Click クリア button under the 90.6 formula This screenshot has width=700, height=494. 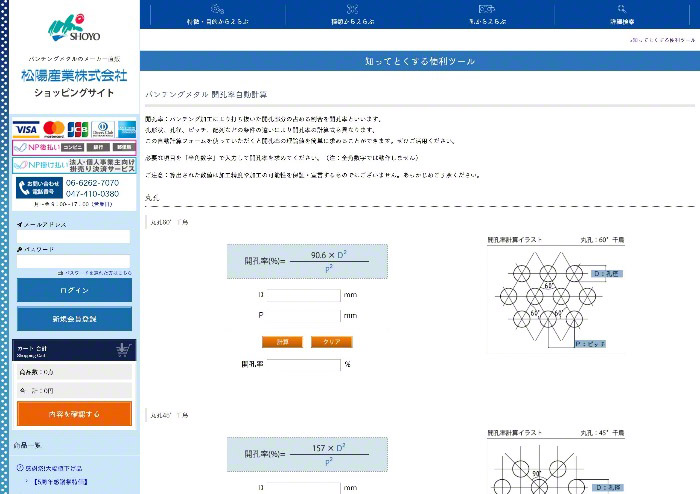pos(332,342)
